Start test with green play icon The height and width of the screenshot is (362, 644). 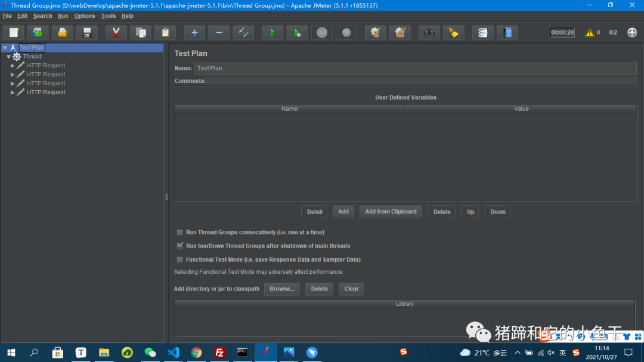click(273, 32)
